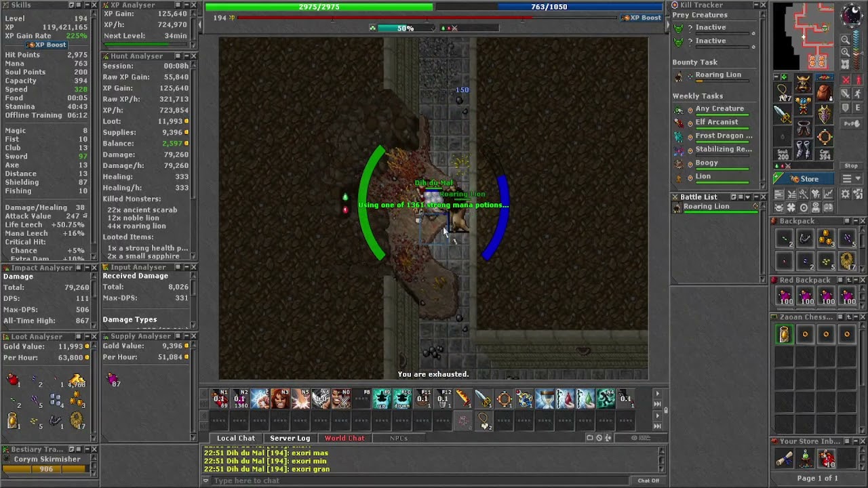This screenshot has height=488, width=868.
Task: Open the Battle List dropdown arrow
Action: point(748,197)
